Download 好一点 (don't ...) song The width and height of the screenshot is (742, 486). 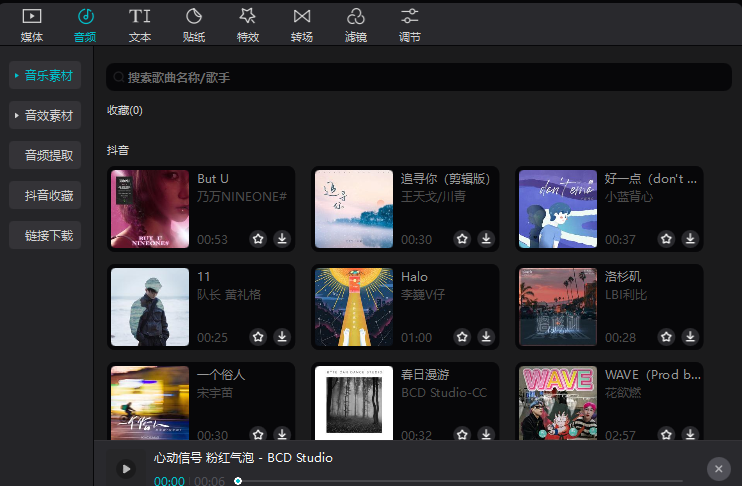(x=690, y=239)
